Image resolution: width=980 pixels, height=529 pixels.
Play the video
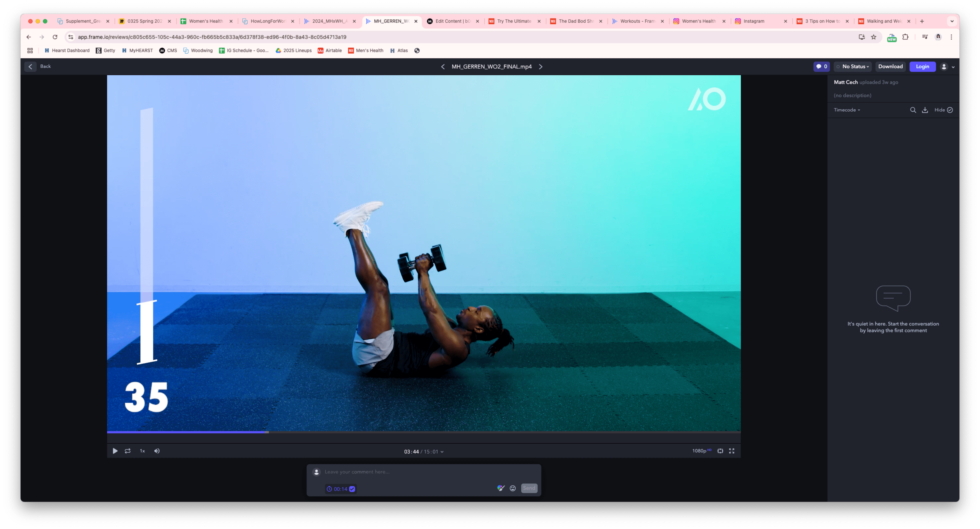pos(115,451)
